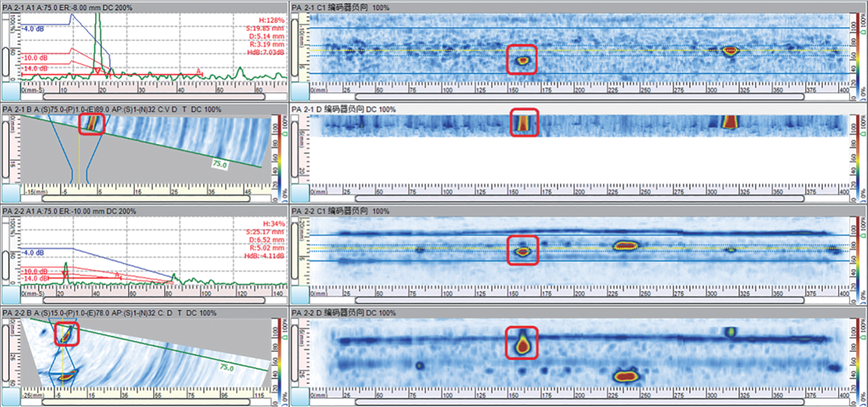This screenshot has width=868, height=407.
Task: Select the PA 2-1 A1 panel title bar
Action: coord(144,6)
